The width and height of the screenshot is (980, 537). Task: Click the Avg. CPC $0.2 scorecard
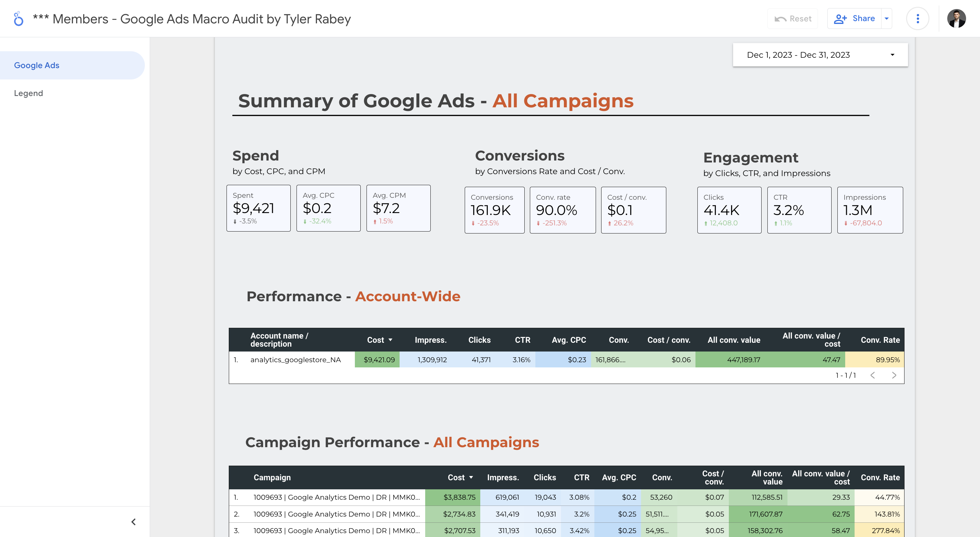click(x=329, y=208)
